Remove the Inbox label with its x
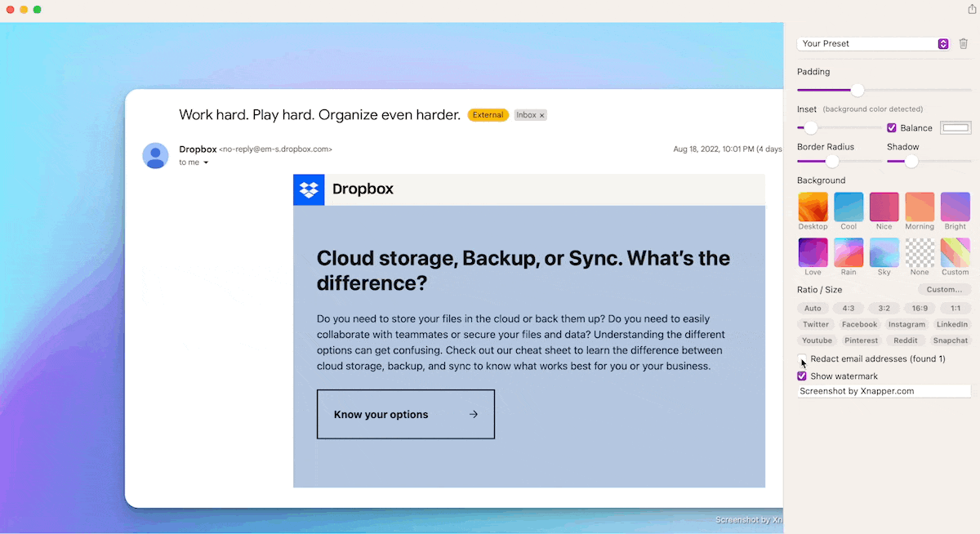 [x=541, y=115]
